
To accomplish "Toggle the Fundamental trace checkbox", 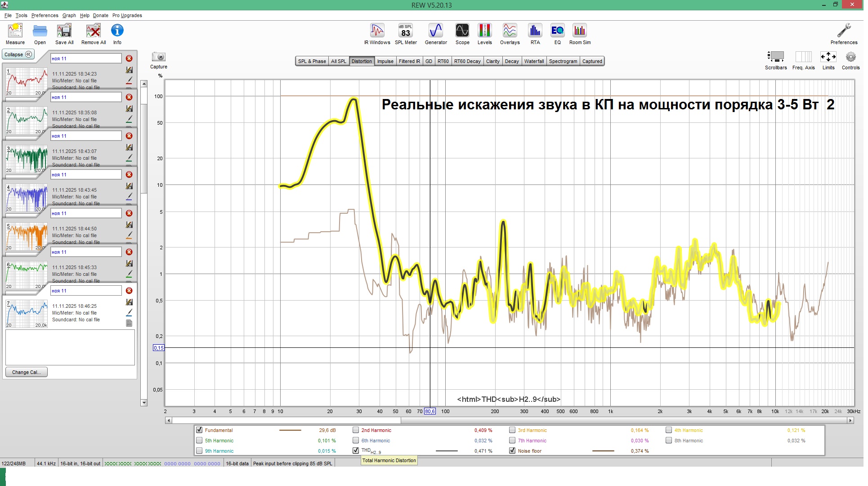I will point(199,430).
